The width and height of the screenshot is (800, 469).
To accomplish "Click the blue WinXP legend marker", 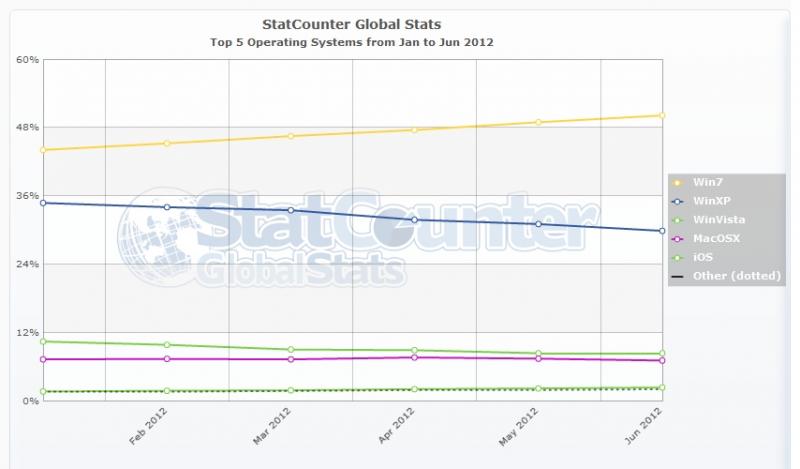I will (x=678, y=202).
